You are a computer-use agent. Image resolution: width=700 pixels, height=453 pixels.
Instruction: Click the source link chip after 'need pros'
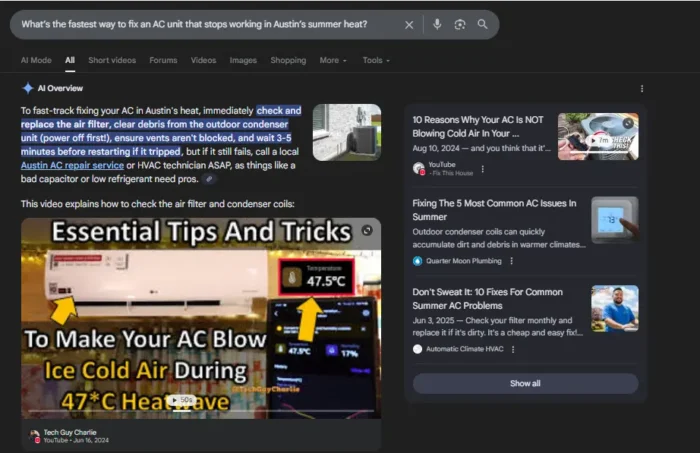pos(208,179)
